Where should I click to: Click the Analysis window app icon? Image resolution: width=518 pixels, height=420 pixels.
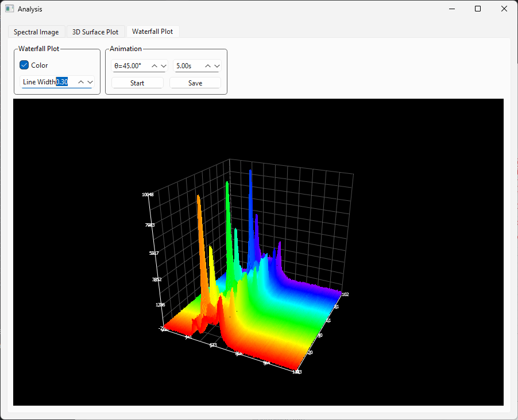pos(10,9)
